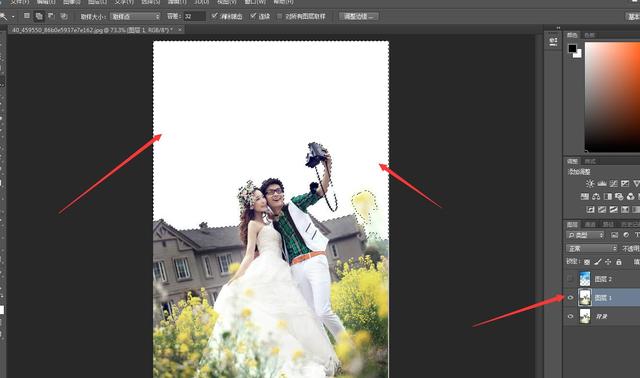Click the lock transparent pixels icon
This screenshot has height=378, width=640.
tap(587, 262)
